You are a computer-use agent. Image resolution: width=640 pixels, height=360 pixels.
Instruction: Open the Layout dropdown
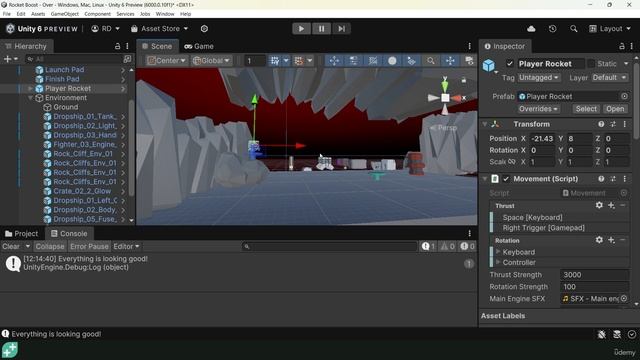[x=610, y=29]
